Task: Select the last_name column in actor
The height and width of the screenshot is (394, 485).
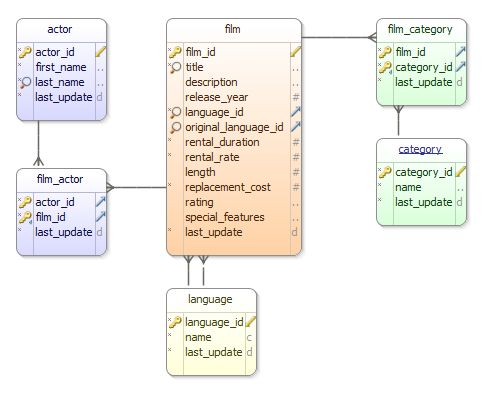Action: [60, 82]
